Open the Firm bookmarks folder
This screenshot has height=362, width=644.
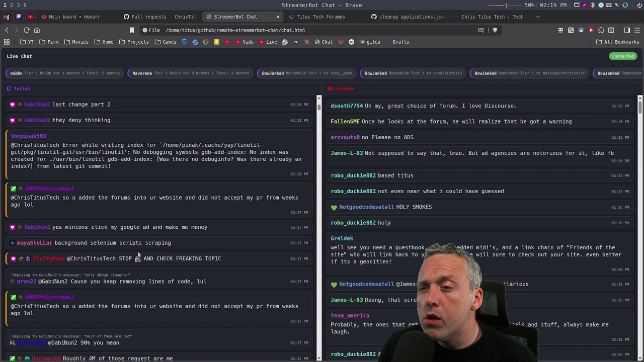click(x=49, y=42)
